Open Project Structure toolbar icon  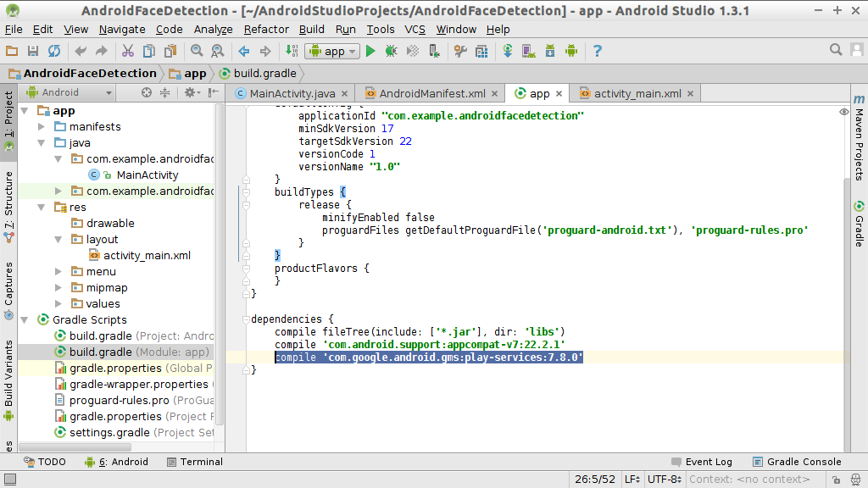(x=481, y=52)
